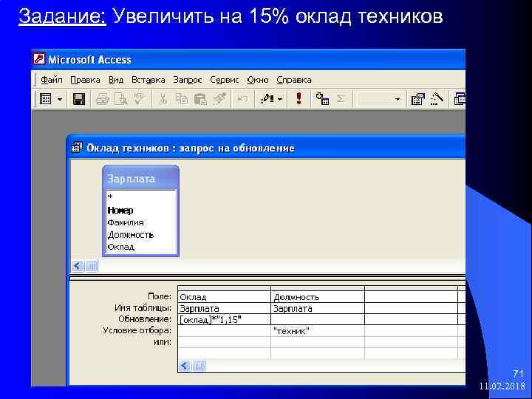Click the Print toolbar icon
The width and height of the screenshot is (532, 399).
coord(103,99)
